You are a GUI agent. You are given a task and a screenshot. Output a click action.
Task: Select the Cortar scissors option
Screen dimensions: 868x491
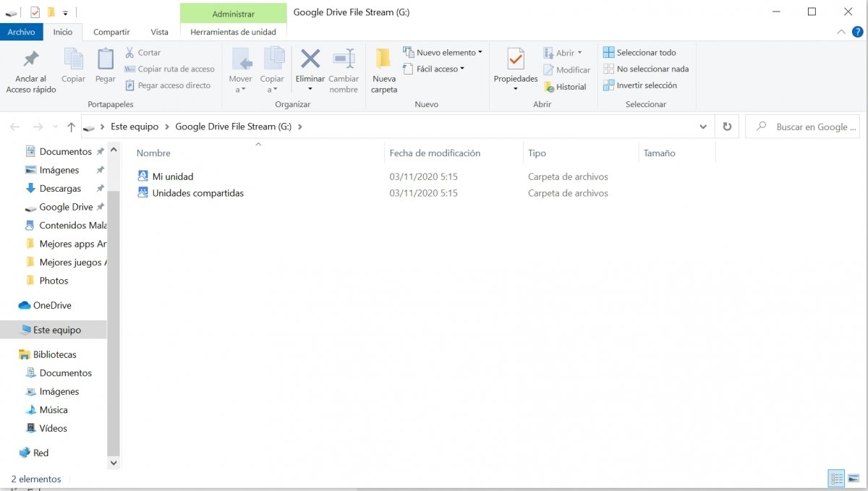pyautogui.click(x=142, y=53)
